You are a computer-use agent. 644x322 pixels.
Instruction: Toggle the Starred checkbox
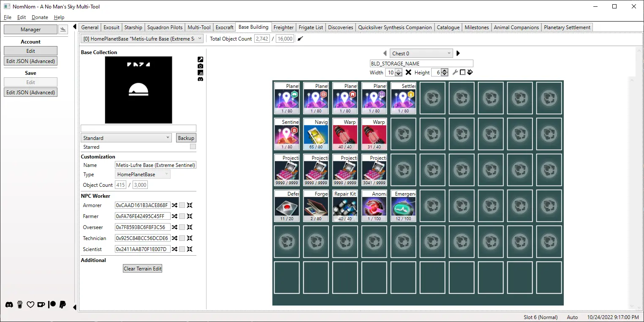click(193, 147)
